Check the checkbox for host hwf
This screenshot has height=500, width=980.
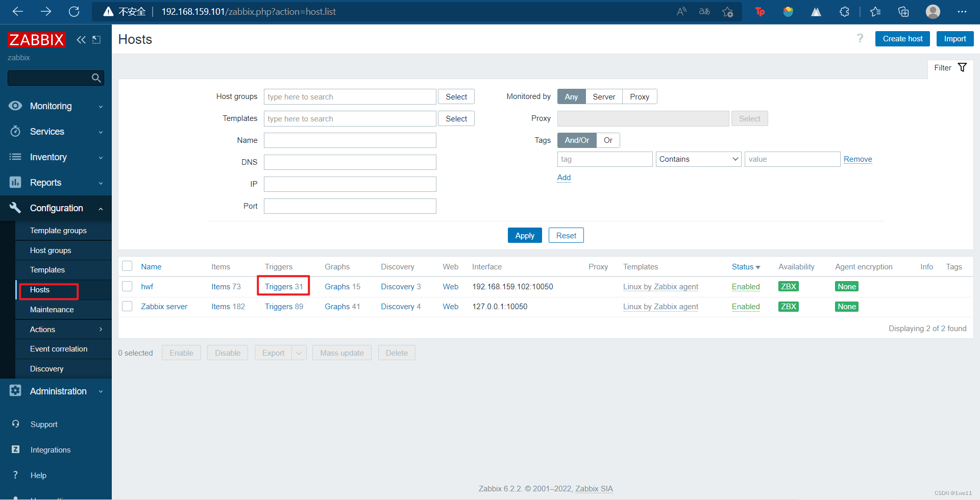coord(127,286)
